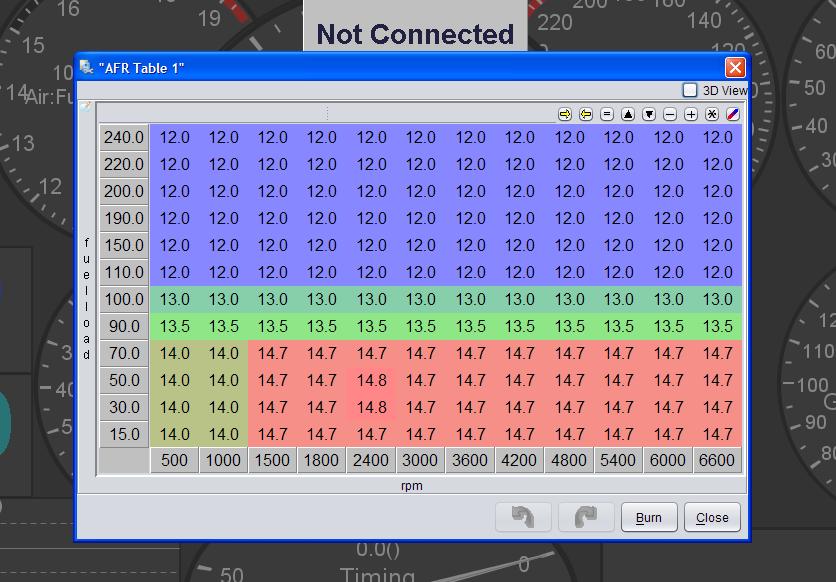Click the plus (add to cells) icon
Image resolution: width=836 pixels, height=582 pixels.
[x=691, y=114]
